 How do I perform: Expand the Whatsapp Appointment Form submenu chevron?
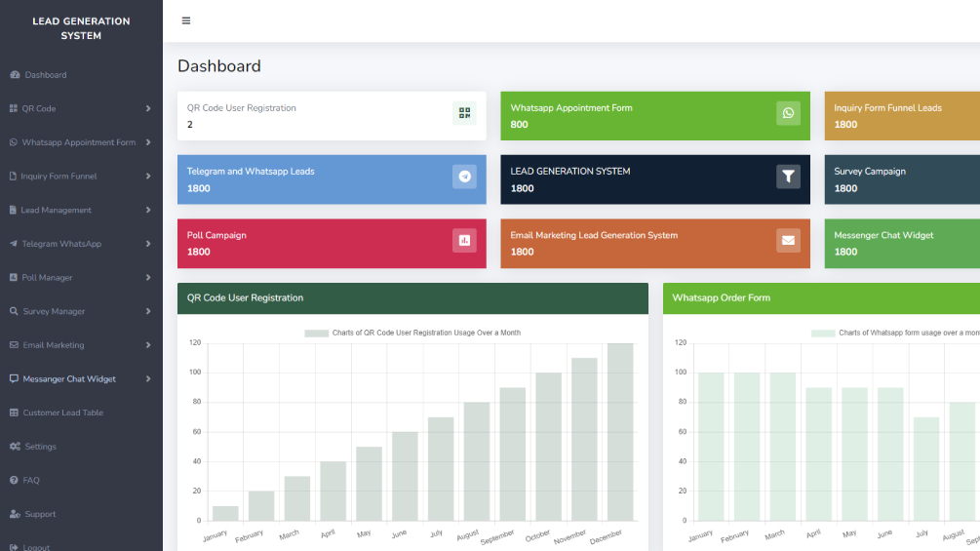coord(148,142)
